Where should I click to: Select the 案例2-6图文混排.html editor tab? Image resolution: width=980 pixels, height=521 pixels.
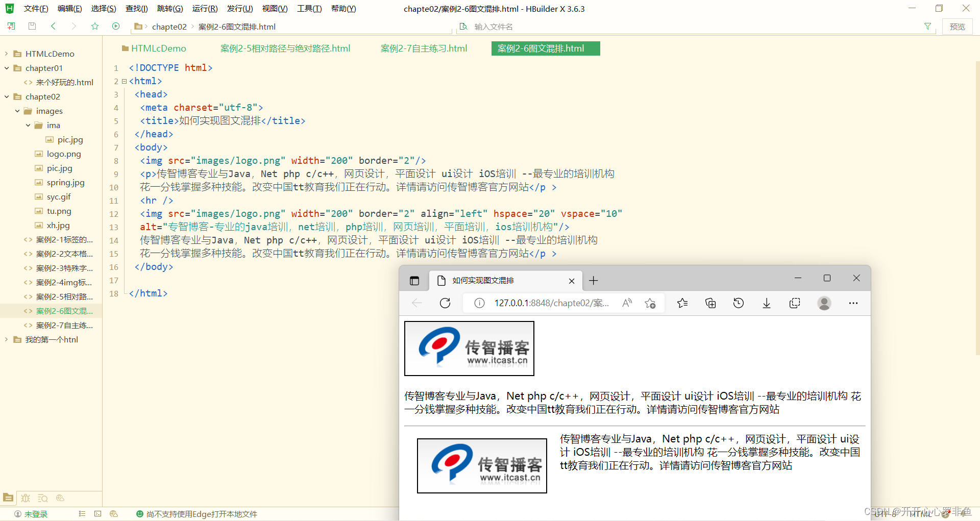[x=545, y=48]
